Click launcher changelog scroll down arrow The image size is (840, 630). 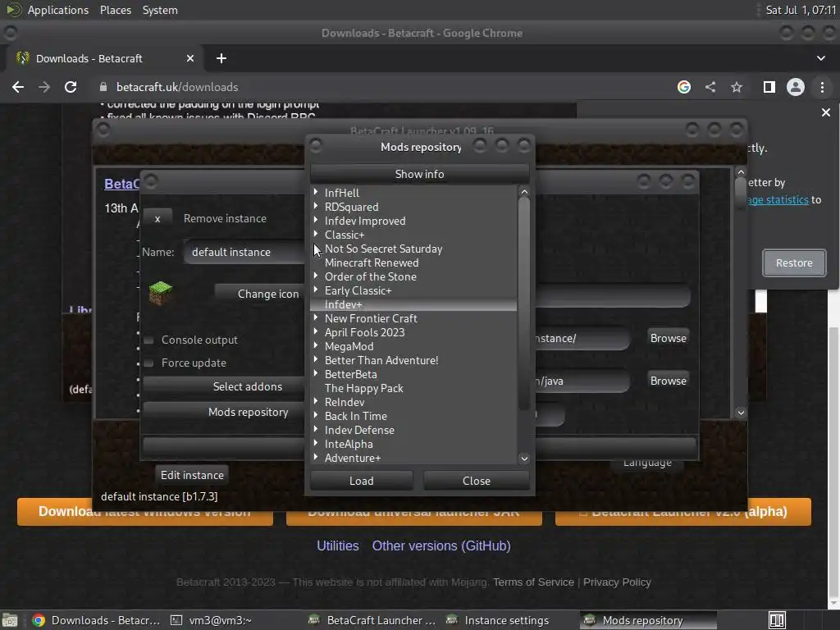(x=741, y=413)
